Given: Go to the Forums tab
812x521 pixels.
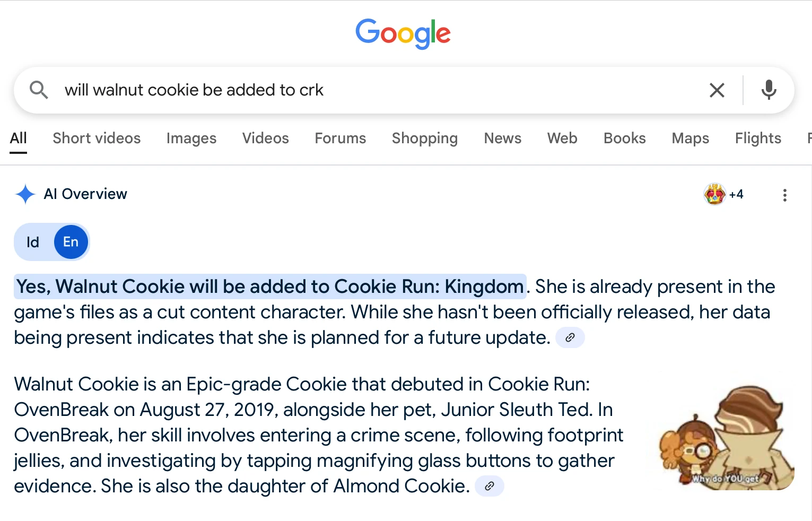Looking at the screenshot, I should tap(340, 138).
